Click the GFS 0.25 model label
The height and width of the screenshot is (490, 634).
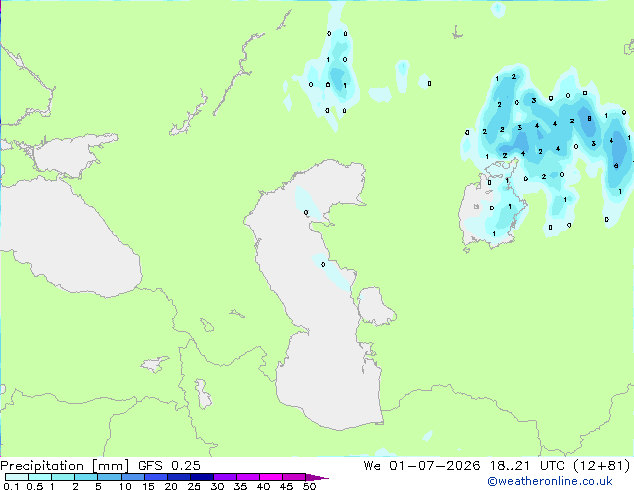tap(169, 466)
